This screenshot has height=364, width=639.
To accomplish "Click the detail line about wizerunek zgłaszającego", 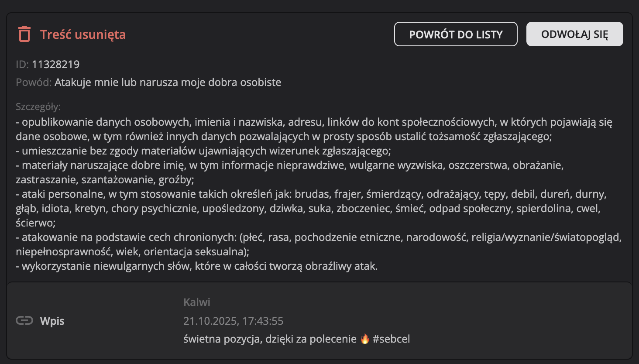I will tap(203, 151).
